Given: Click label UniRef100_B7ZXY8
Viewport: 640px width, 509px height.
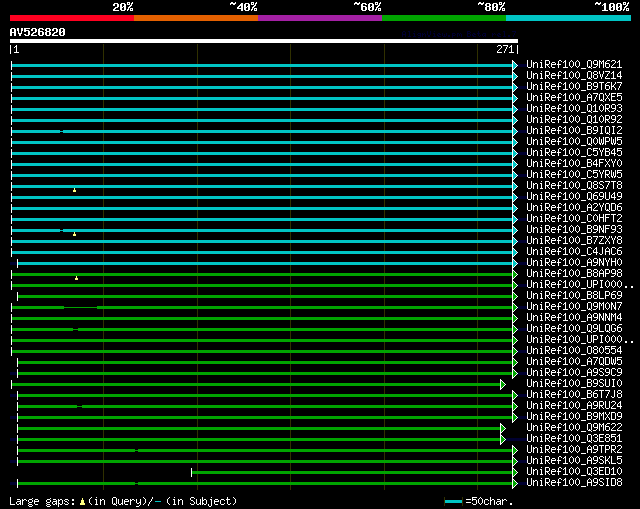Looking at the screenshot, I should (574, 241).
